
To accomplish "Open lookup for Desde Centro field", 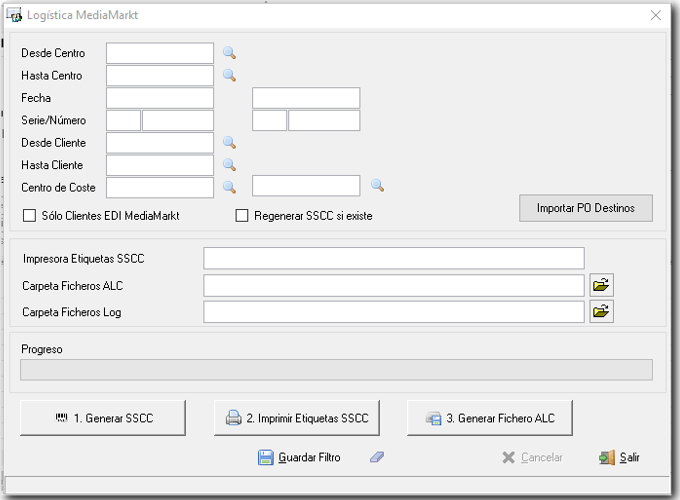I will [229, 53].
